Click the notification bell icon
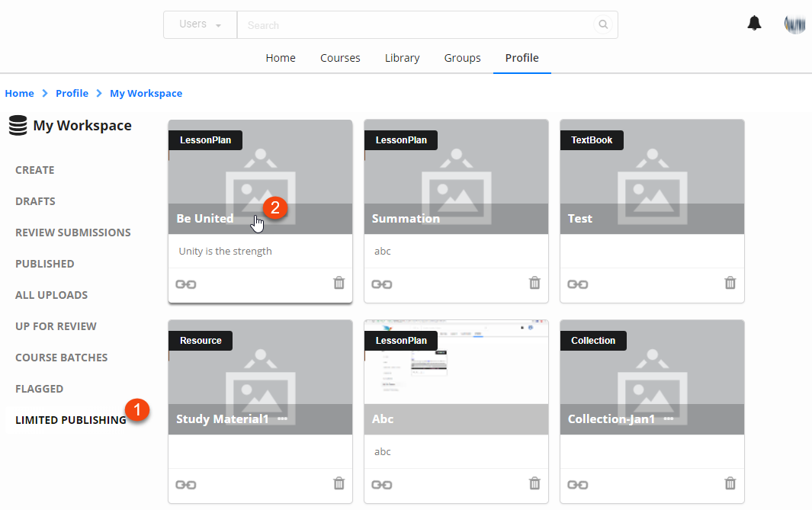 point(754,23)
